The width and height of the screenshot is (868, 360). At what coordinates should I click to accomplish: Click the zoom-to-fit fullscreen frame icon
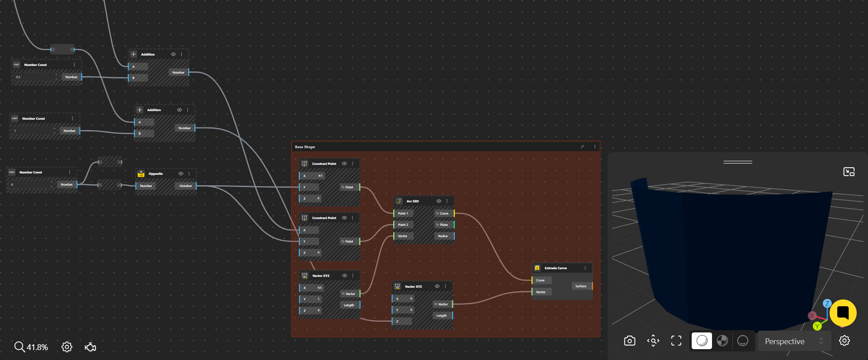[x=676, y=341]
